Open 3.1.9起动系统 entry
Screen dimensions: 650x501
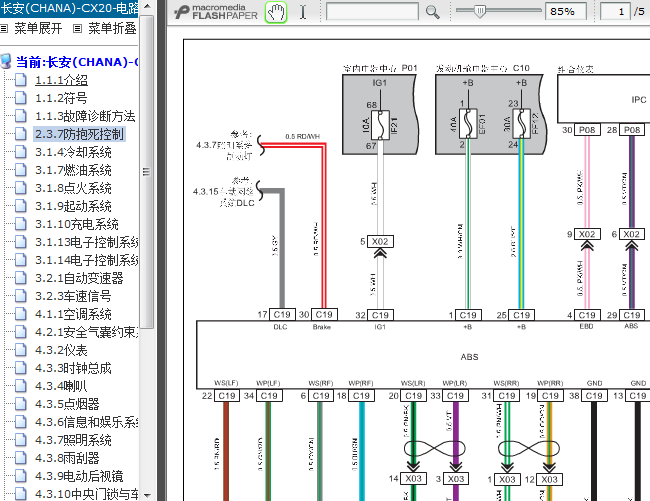73,206
